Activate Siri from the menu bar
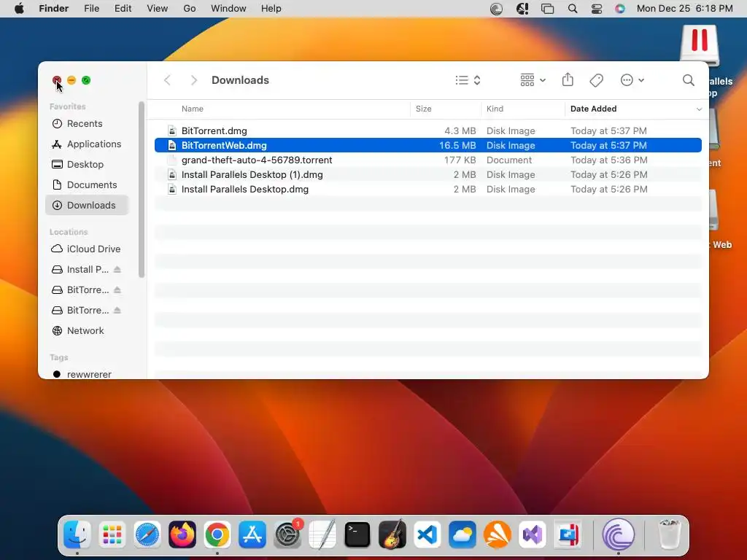Viewport: 747px width, 560px height. [x=620, y=9]
